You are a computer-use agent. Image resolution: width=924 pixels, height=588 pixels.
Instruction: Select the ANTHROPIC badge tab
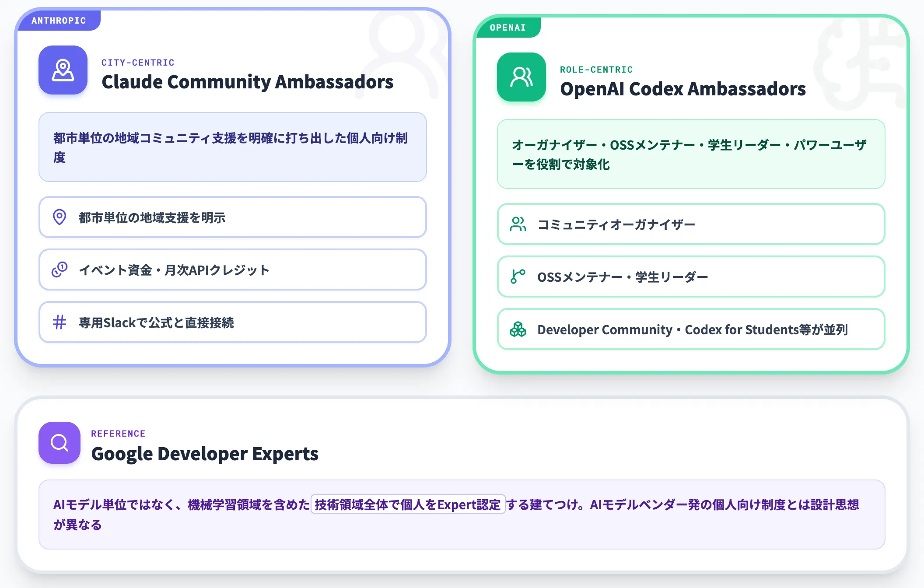[x=59, y=21]
